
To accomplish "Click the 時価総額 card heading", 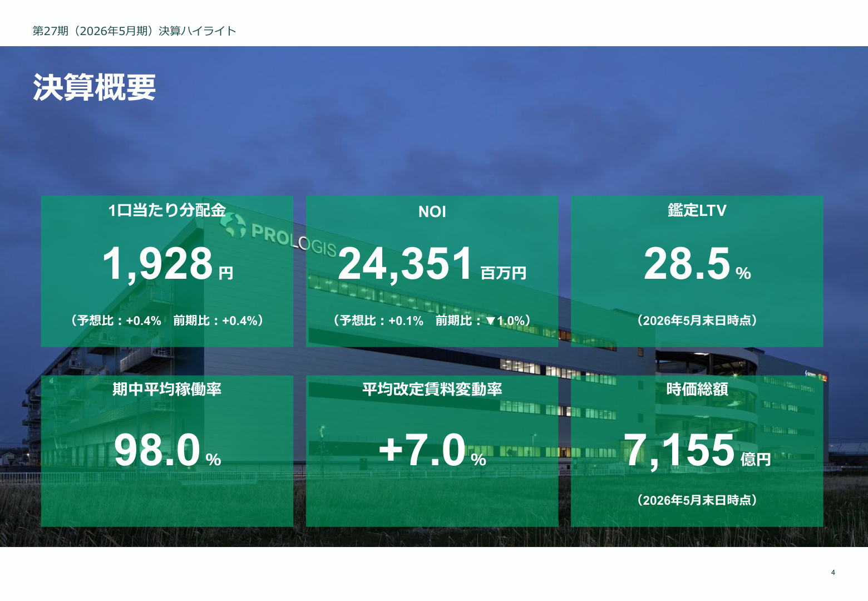I will (697, 389).
